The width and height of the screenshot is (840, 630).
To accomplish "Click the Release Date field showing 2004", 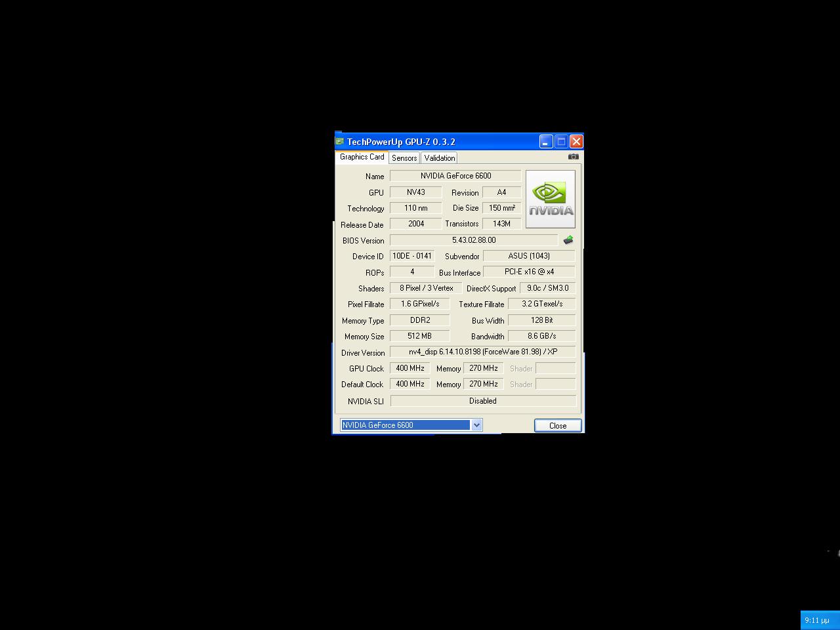I will point(415,224).
